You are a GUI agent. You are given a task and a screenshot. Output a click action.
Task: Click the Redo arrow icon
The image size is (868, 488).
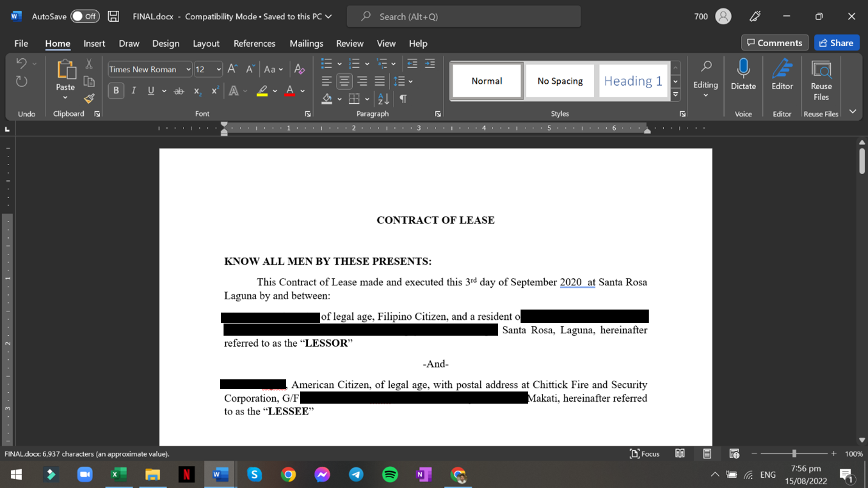coord(21,81)
